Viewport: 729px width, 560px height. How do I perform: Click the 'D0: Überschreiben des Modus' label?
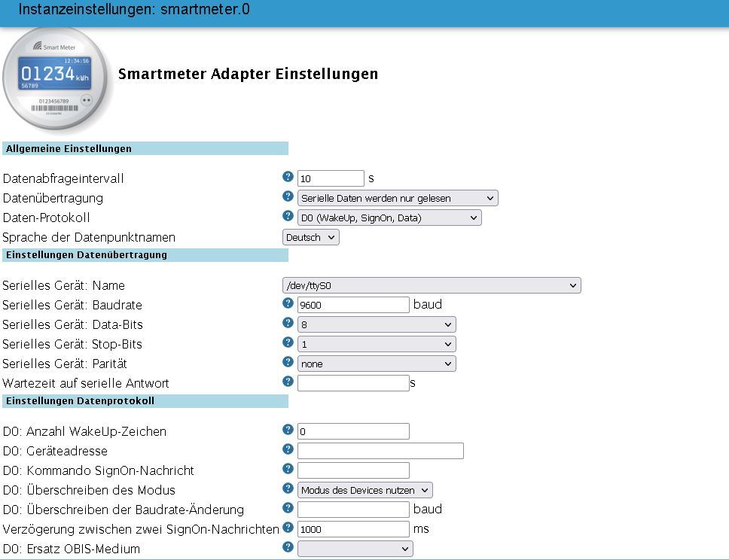coord(90,490)
